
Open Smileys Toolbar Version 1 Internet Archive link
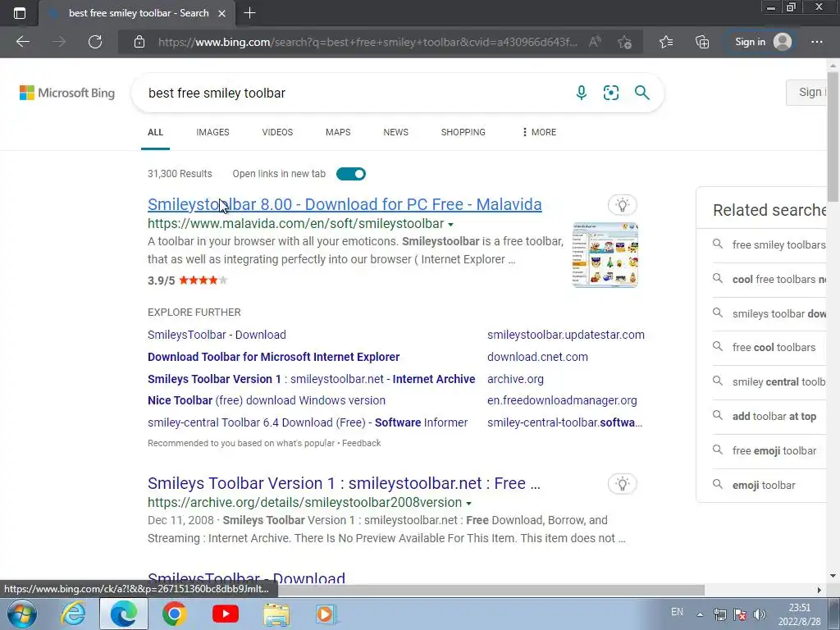311,379
